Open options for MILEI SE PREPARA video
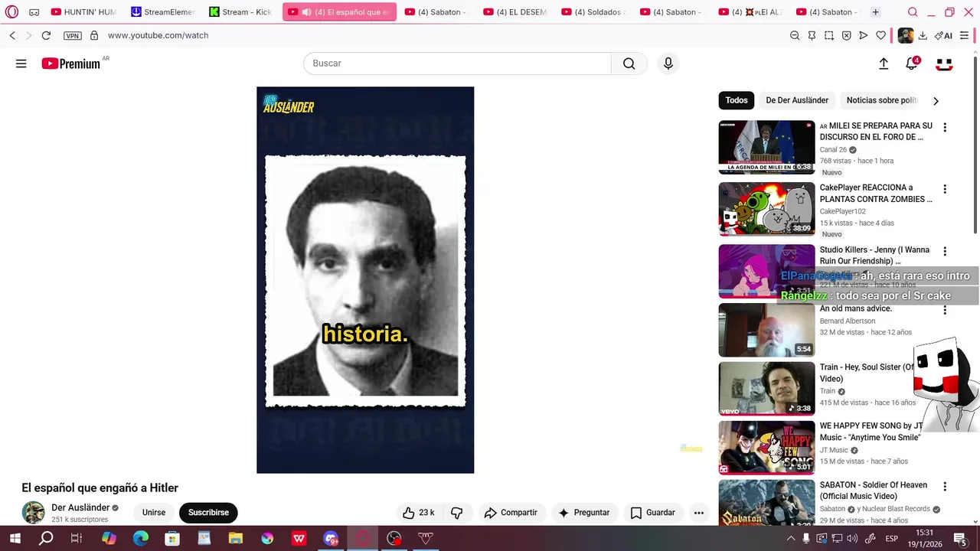The image size is (980, 551). pyautogui.click(x=945, y=128)
